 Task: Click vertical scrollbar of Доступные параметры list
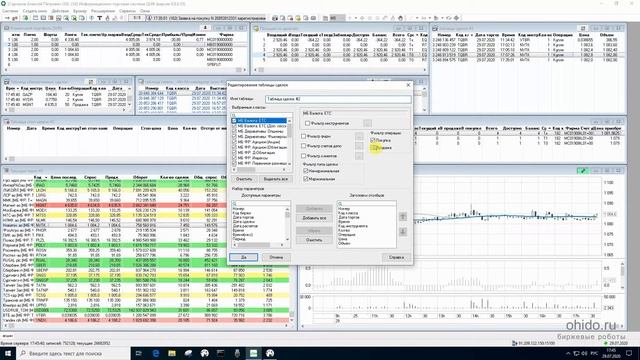pyautogui.click(x=287, y=224)
